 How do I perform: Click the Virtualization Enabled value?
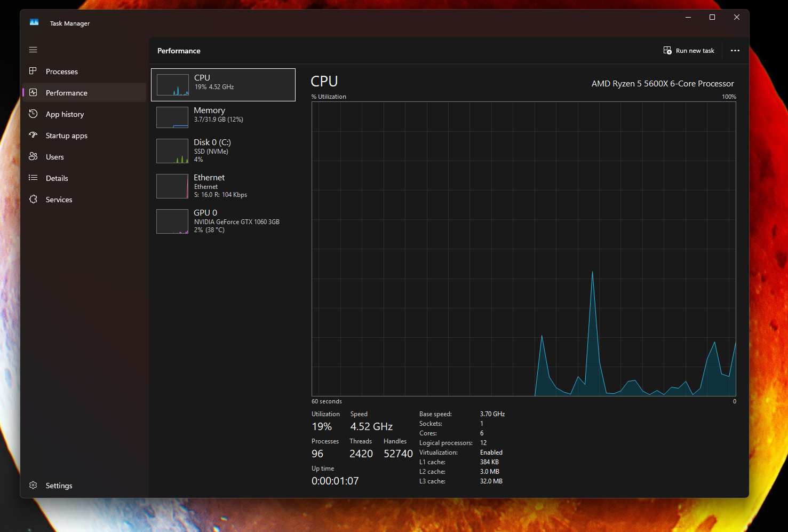[x=491, y=452]
